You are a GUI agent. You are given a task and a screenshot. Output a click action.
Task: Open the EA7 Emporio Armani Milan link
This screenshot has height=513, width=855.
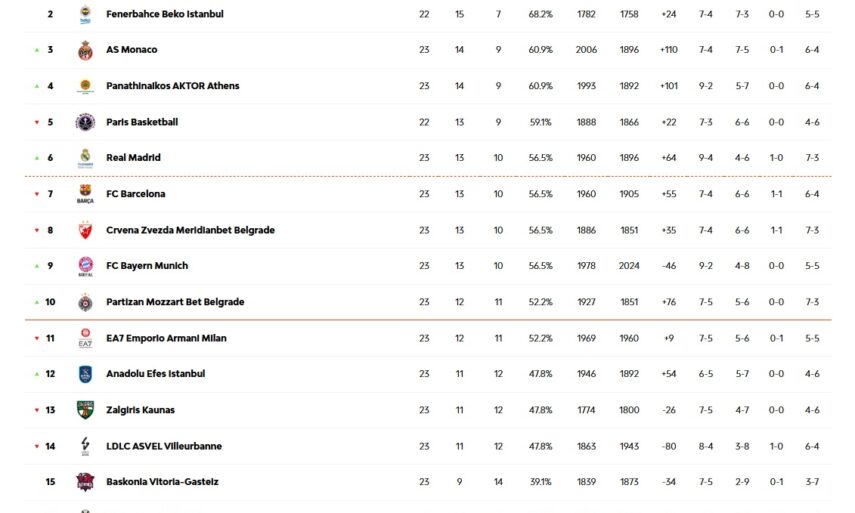(166, 338)
